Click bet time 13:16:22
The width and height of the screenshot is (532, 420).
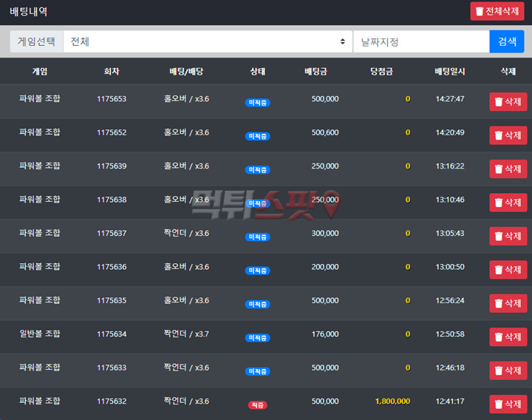pos(450,166)
